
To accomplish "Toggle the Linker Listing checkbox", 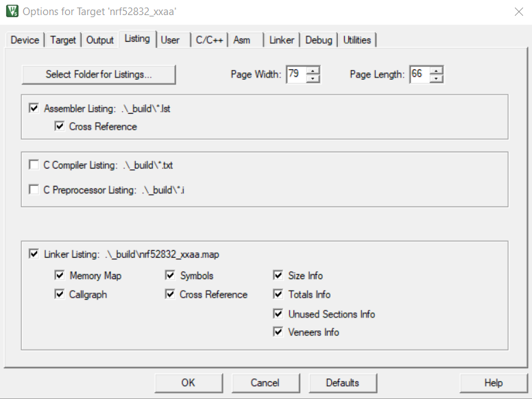I will [x=34, y=254].
